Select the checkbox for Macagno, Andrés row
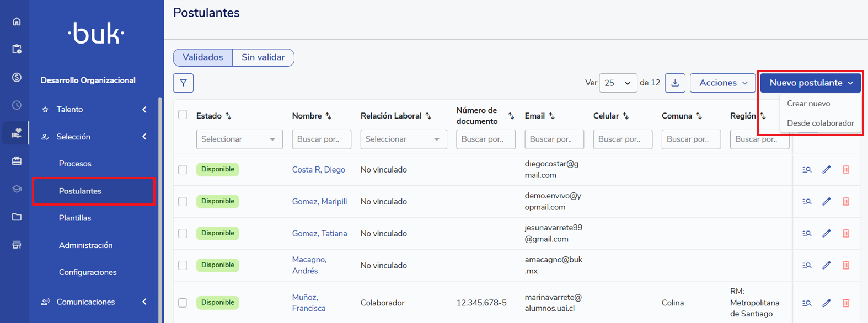 click(183, 266)
